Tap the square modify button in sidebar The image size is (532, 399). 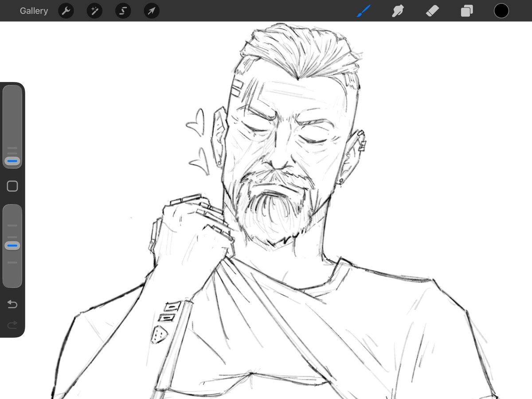[x=12, y=186]
